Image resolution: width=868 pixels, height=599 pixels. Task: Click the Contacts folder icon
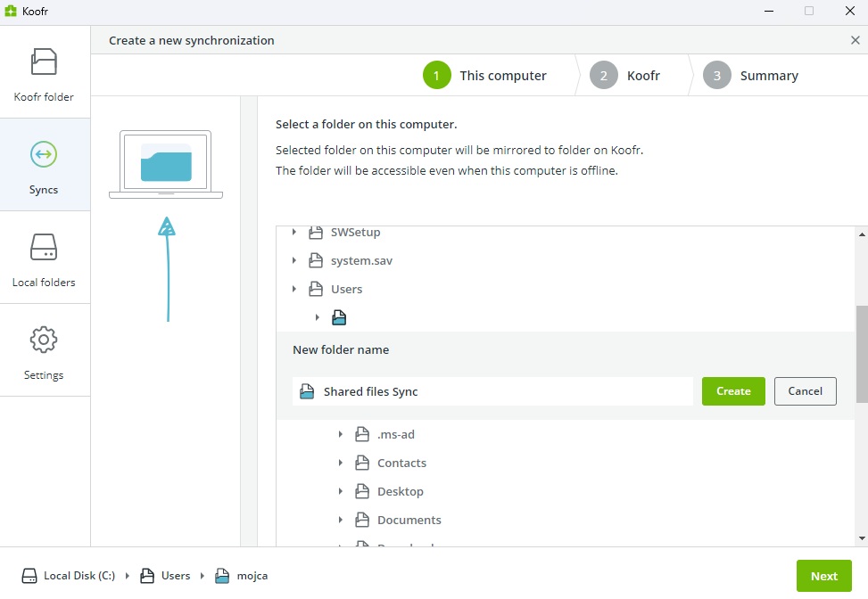pyautogui.click(x=362, y=463)
